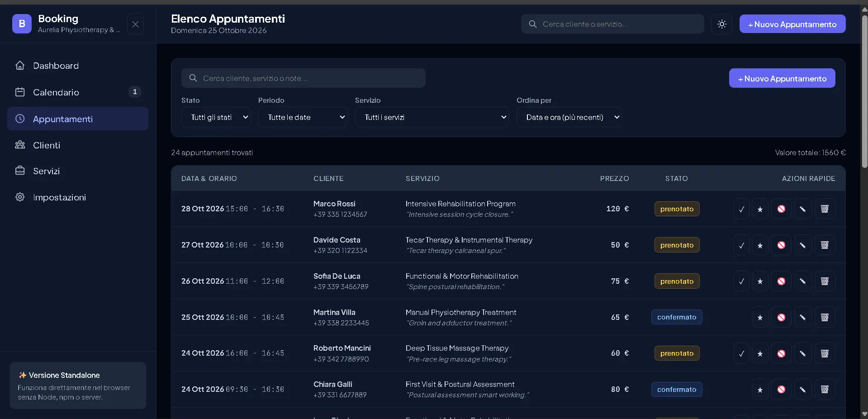Confirm Roberto Mancini's appointment with the checkmark icon
The height and width of the screenshot is (419, 868).
(x=741, y=353)
